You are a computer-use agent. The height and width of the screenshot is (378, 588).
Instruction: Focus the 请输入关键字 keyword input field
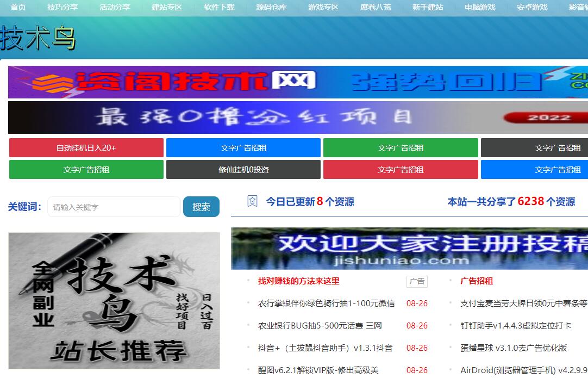pos(114,207)
